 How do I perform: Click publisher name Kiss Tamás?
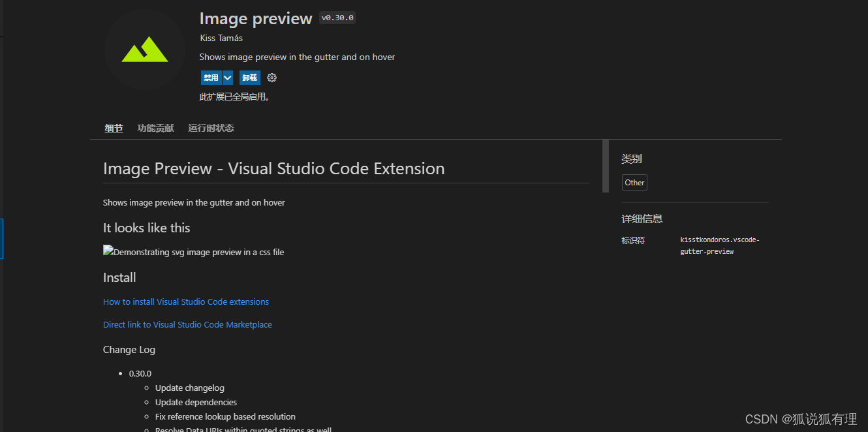pos(221,38)
